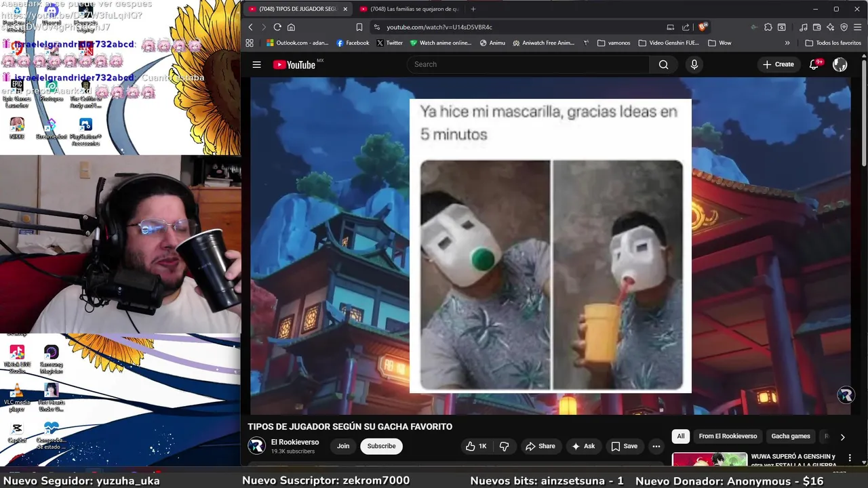868x488 pixels.
Task: Click the Join membership button
Action: [x=343, y=446]
